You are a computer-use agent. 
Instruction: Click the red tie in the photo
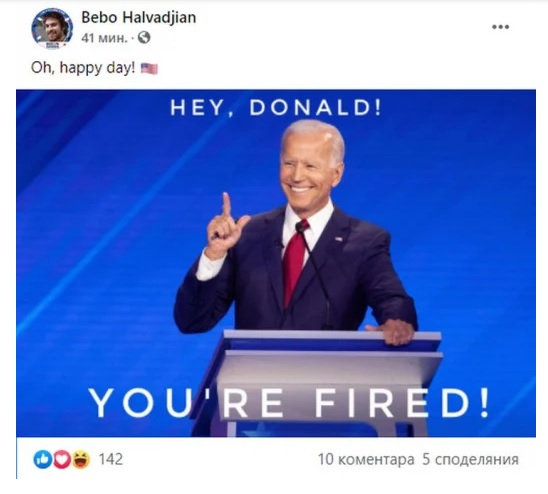tap(294, 264)
